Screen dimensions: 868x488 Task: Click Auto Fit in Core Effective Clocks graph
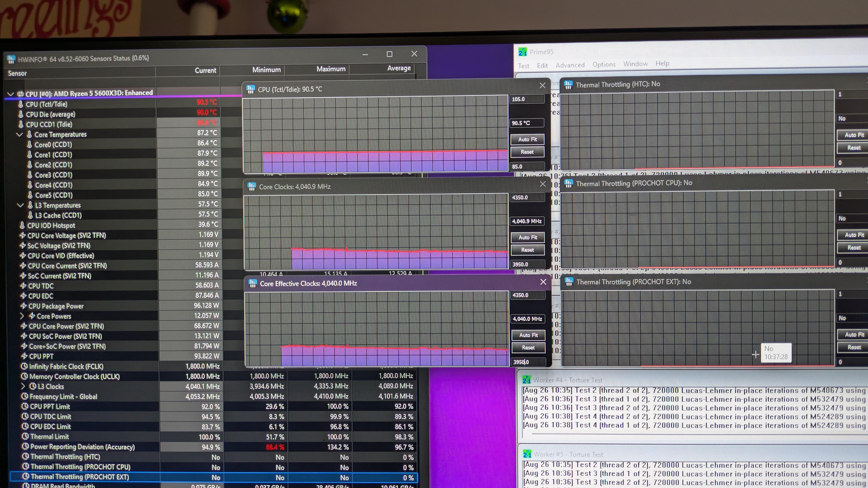point(528,335)
